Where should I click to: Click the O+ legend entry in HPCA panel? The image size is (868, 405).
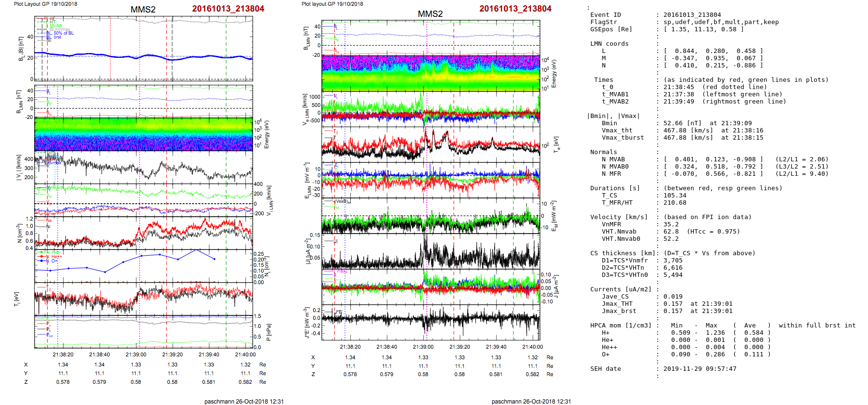pyautogui.click(x=54, y=261)
